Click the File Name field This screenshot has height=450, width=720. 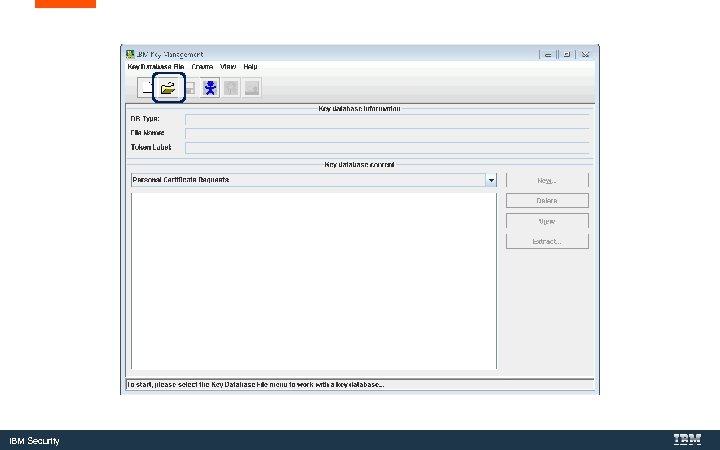(387, 133)
